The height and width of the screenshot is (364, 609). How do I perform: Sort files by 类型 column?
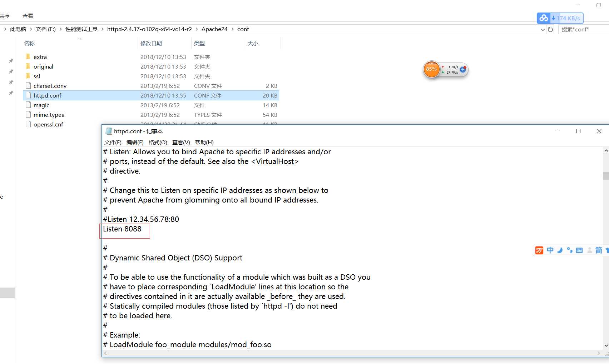tap(199, 43)
